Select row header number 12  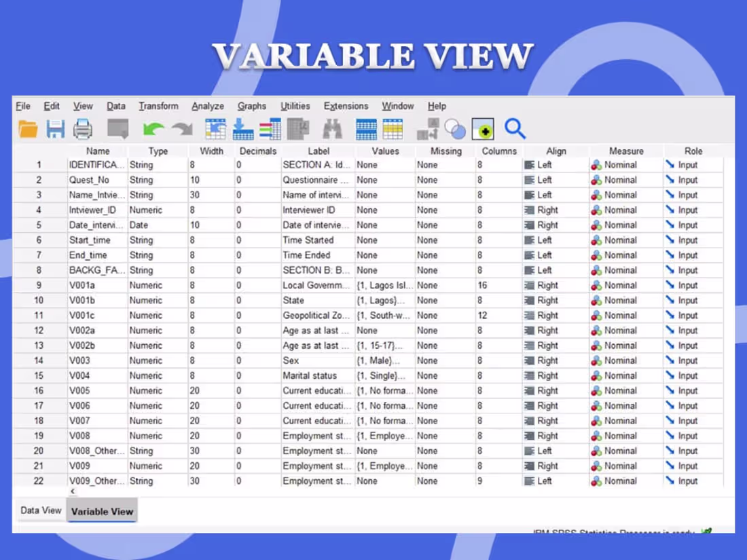coord(39,331)
